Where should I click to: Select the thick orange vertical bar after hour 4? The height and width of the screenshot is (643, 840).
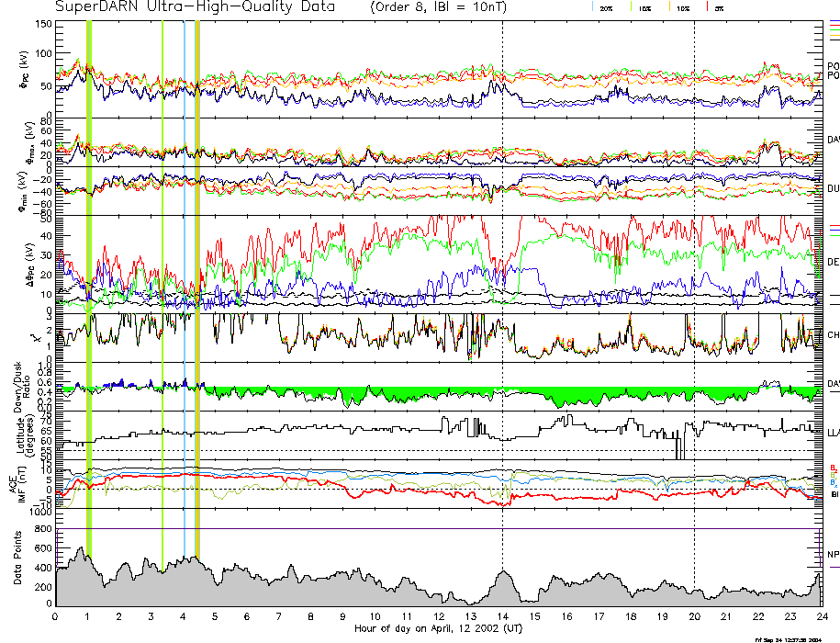click(197, 276)
